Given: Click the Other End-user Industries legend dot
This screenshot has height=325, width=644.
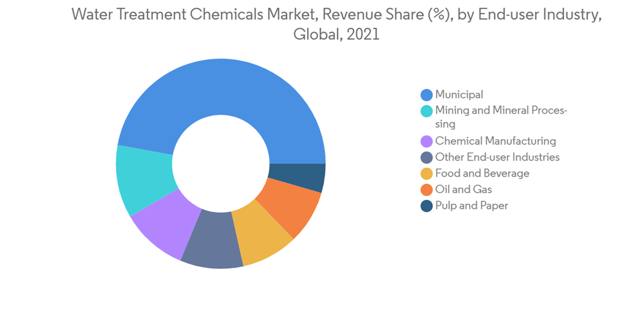Looking at the screenshot, I should click(426, 157).
